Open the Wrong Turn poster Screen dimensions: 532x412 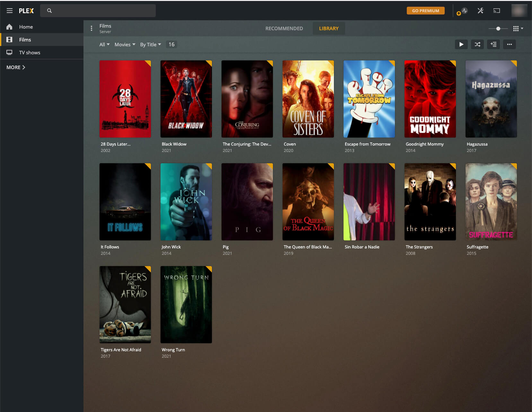click(186, 305)
